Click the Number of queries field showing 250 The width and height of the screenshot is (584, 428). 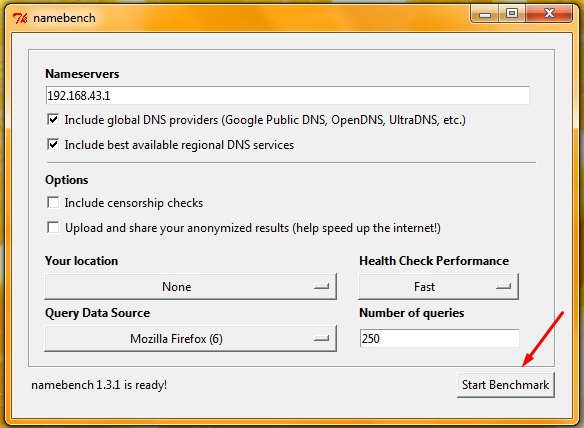(439, 338)
